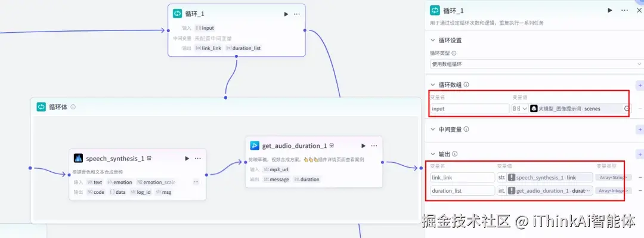Run the 循环_1 node on the canvas
Screen dimensions: 644x238
[286, 14]
